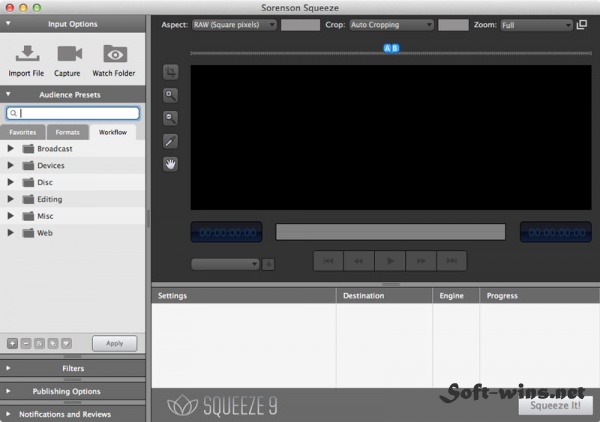Select the Editing folder row
This screenshot has height=422, width=600.
point(73,199)
